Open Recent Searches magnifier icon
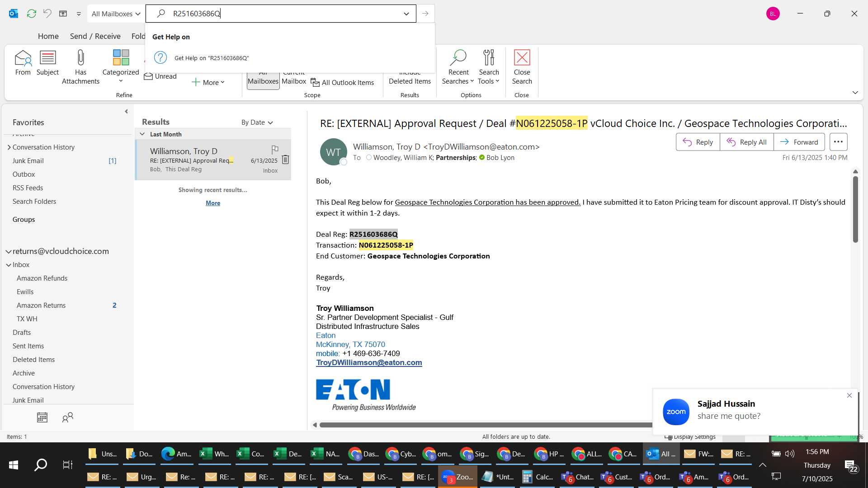 458,67
